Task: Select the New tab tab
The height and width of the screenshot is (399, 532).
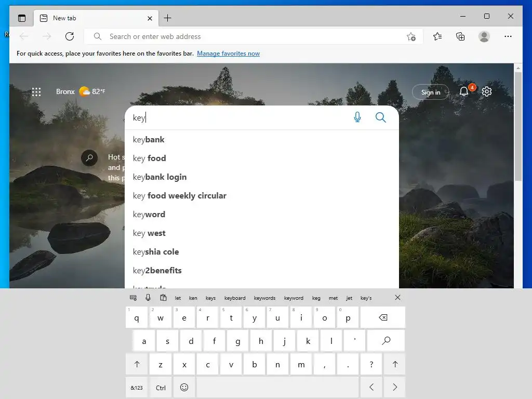Action: 96,18
